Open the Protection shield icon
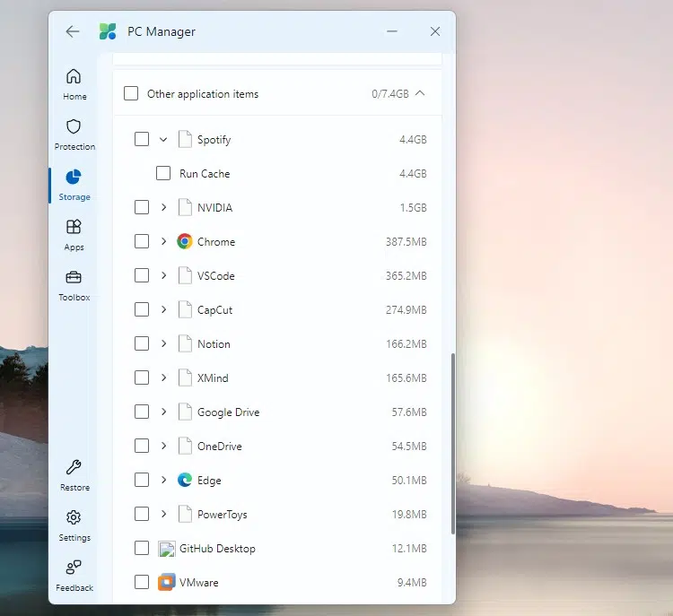 [74, 126]
